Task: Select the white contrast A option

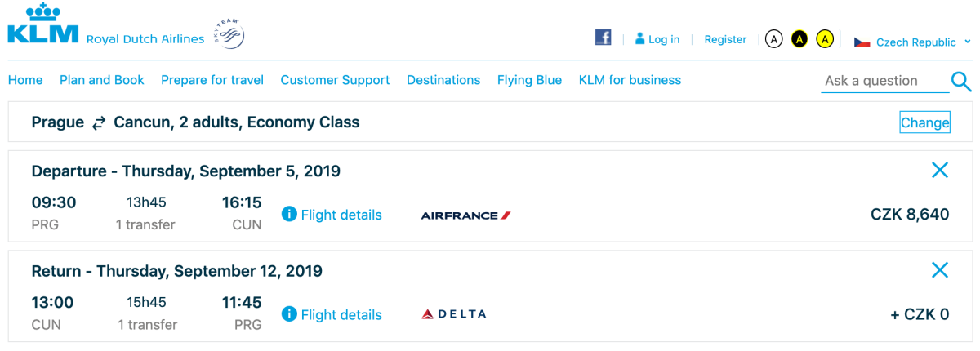Action: [x=773, y=39]
